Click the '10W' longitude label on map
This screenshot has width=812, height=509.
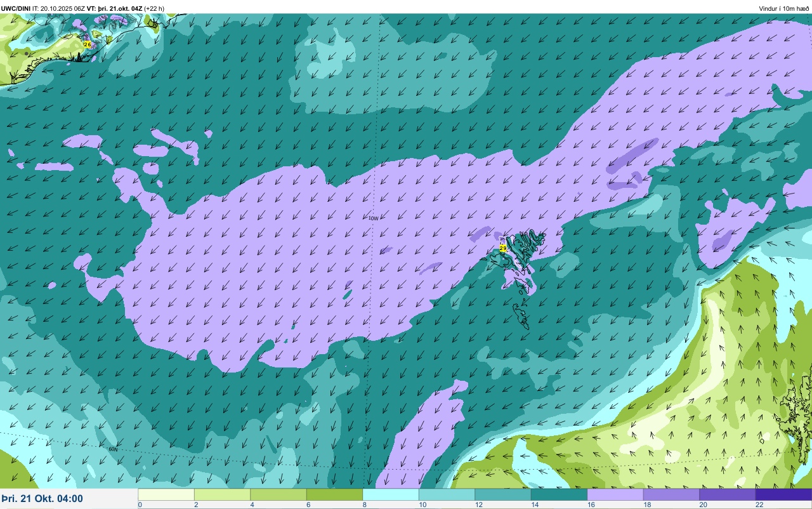point(374,218)
